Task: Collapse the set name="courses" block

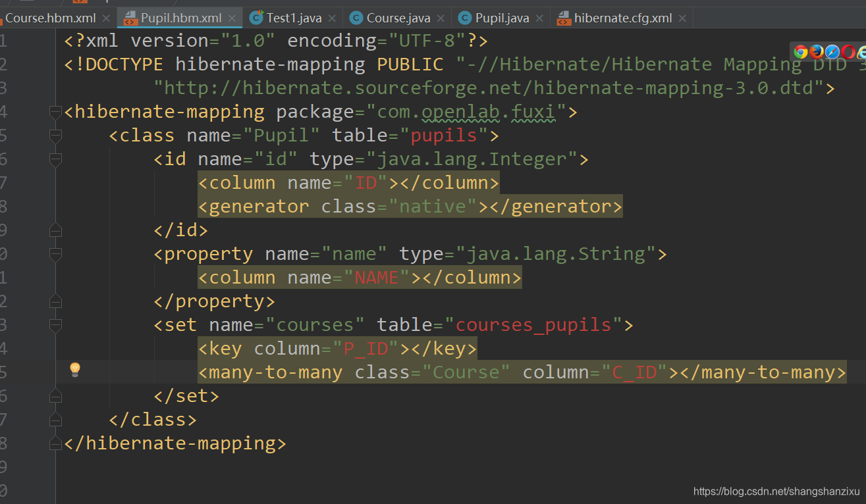Action: (x=55, y=326)
